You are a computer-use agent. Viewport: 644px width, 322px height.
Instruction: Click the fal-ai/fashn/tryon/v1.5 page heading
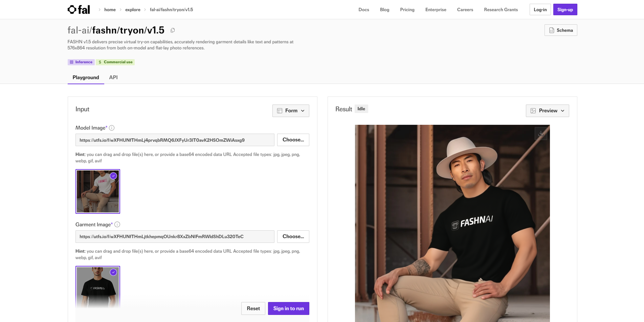116,30
